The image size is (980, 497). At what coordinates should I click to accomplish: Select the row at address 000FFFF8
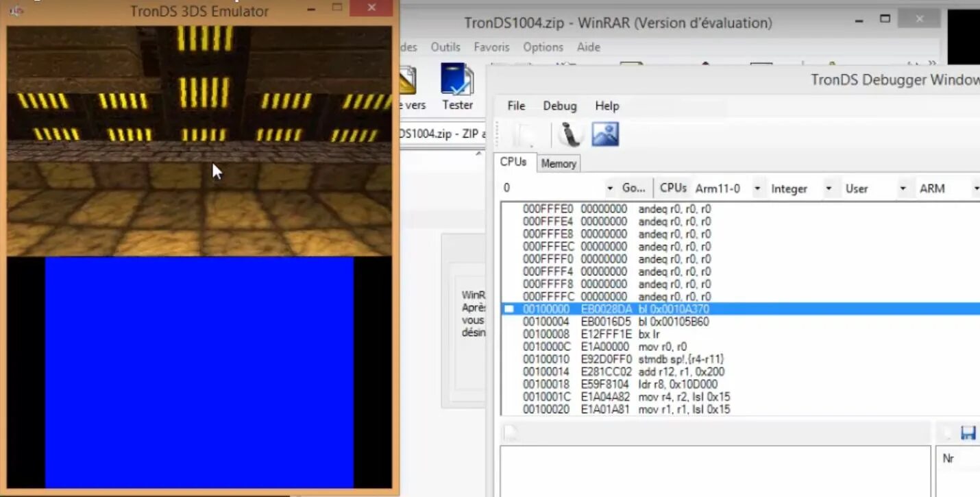point(741,284)
